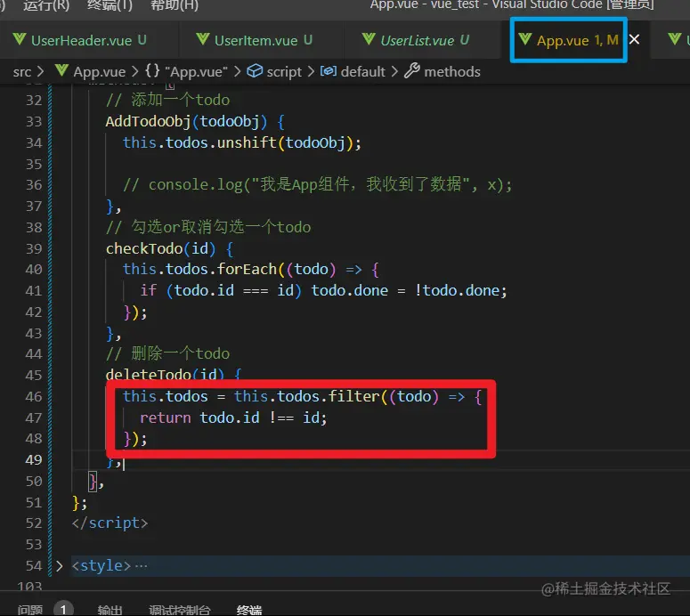Click the ellipsis of folded style block

point(142,566)
